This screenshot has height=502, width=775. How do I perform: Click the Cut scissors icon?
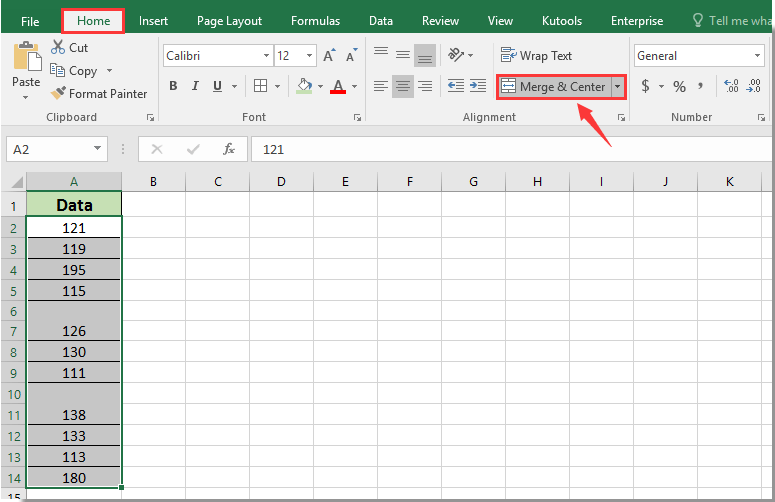(58, 47)
